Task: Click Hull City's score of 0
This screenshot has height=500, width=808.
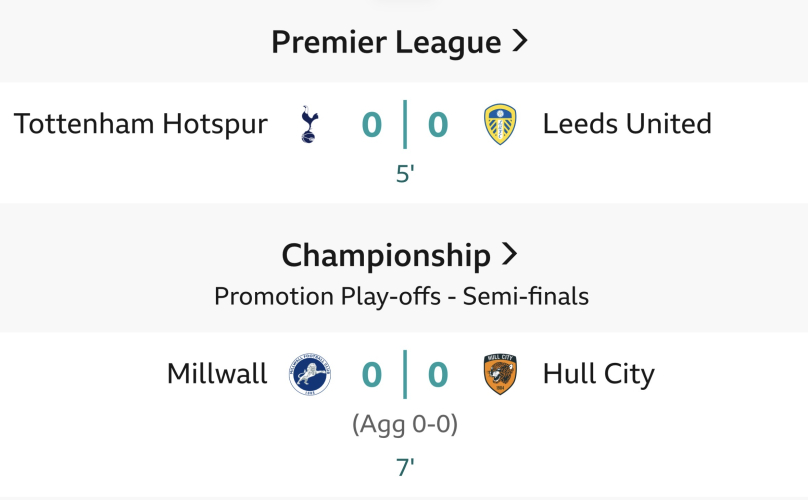Action: tap(438, 375)
